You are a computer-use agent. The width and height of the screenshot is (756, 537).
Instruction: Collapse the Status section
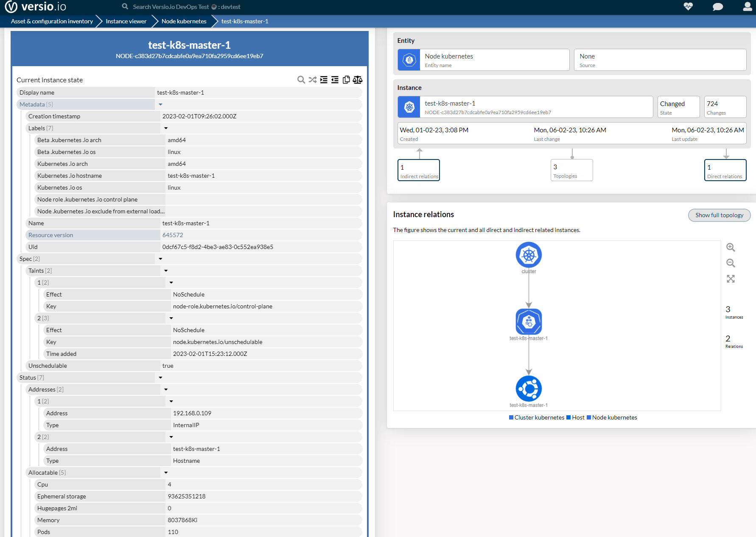tap(160, 377)
